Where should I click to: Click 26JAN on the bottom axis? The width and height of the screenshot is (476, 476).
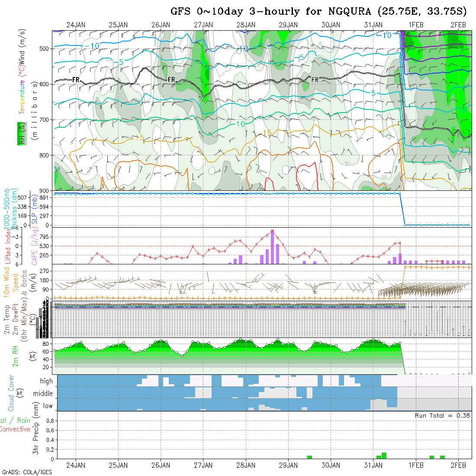[x=161, y=465]
